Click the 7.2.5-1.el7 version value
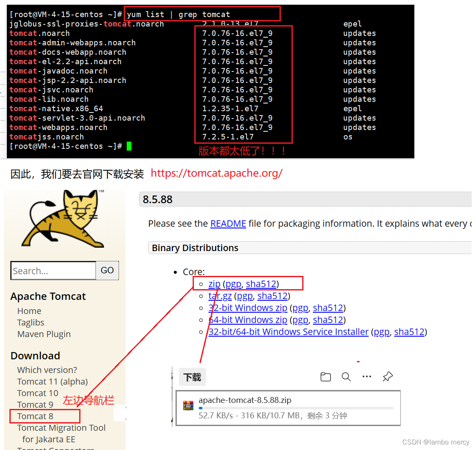The height and width of the screenshot is (450, 476). pyautogui.click(x=228, y=137)
